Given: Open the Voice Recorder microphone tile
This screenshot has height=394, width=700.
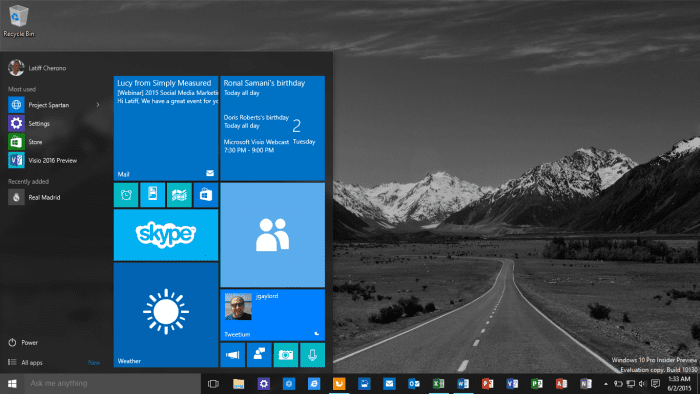Looking at the screenshot, I should tap(312, 355).
